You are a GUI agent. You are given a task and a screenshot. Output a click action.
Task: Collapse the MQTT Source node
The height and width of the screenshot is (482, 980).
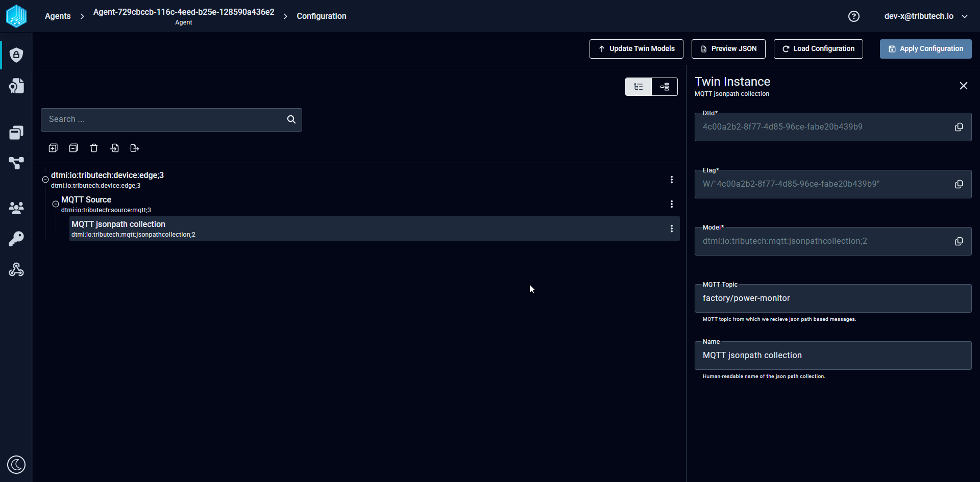(56, 204)
